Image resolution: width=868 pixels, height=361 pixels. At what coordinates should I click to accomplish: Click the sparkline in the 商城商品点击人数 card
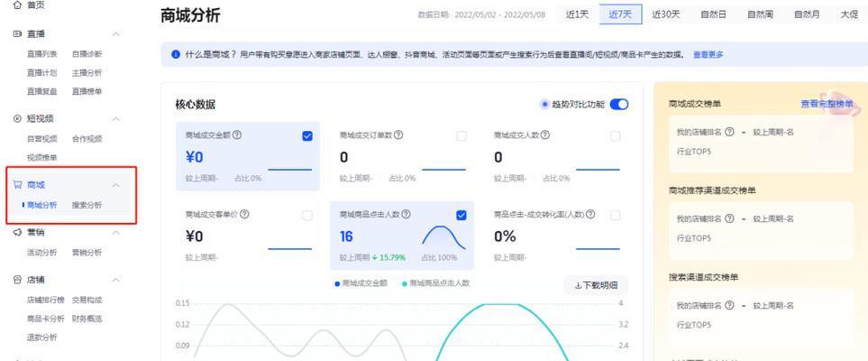tap(444, 237)
